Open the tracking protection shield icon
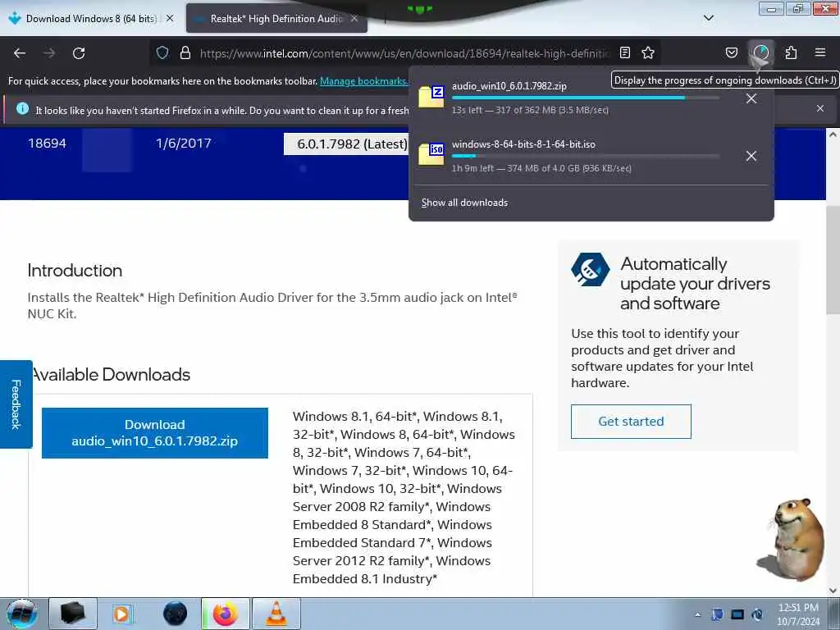This screenshot has height=630, width=840. [162, 52]
